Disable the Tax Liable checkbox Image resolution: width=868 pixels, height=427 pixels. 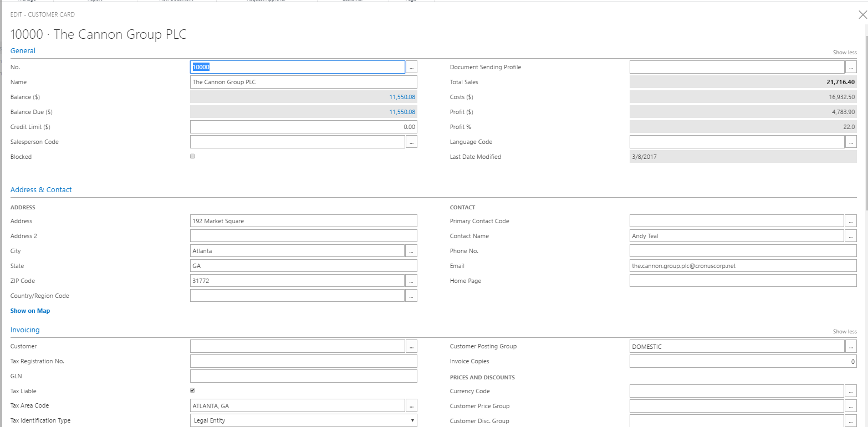click(192, 390)
